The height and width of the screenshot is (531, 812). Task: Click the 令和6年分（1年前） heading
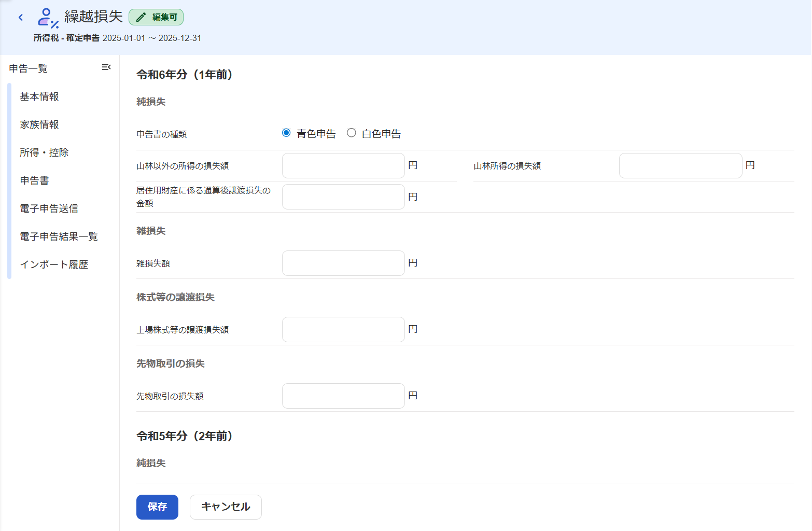[x=184, y=75]
